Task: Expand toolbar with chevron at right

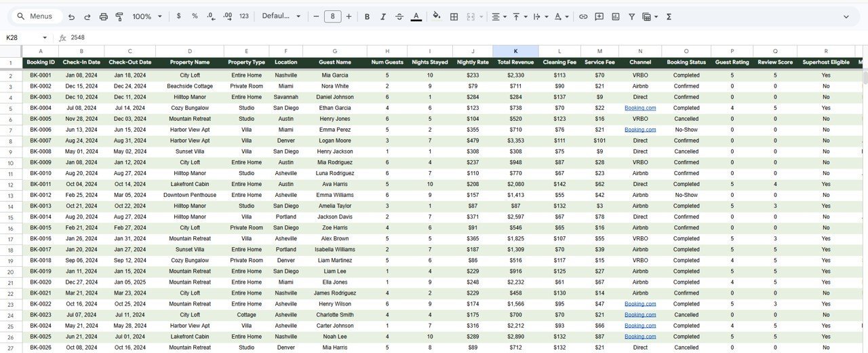Action: pyautogui.click(x=846, y=16)
